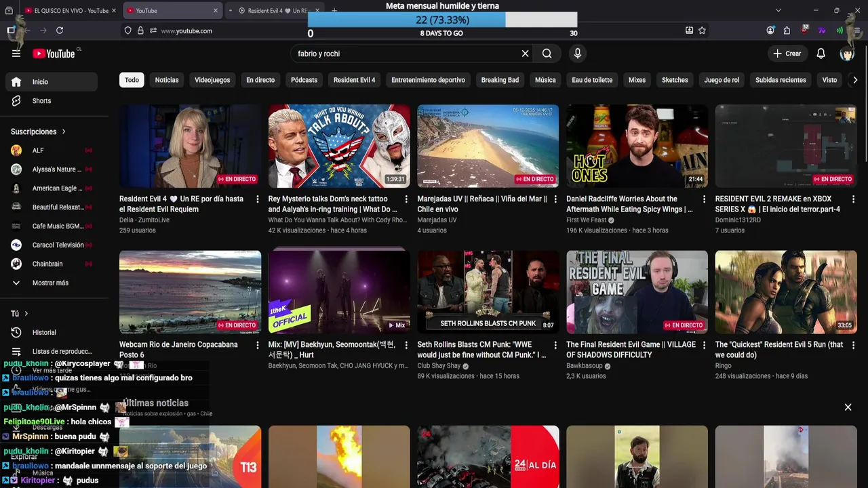Image resolution: width=868 pixels, height=488 pixels.
Task: Open options menu for Resident Evil 4 video
Action: click(x=257, y=199)
